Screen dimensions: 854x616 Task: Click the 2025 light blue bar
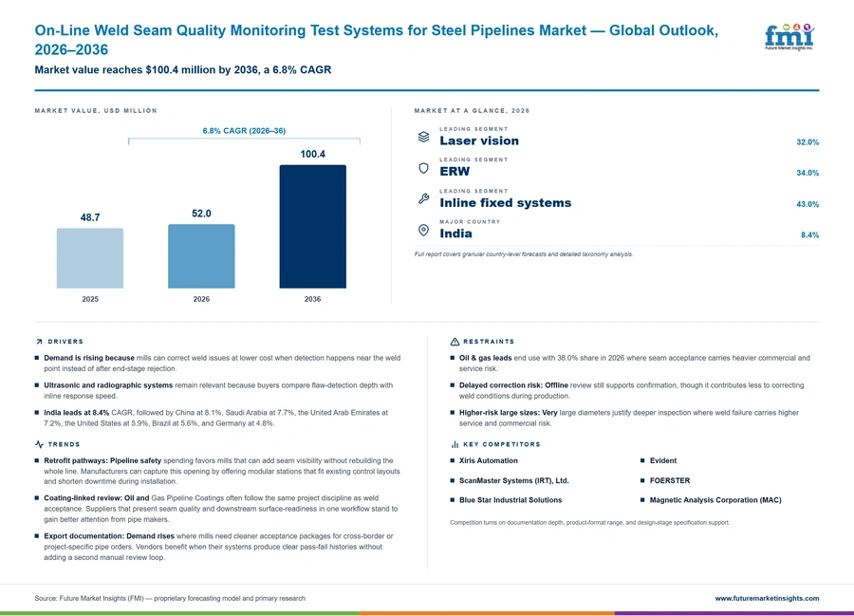pos(90,258)
